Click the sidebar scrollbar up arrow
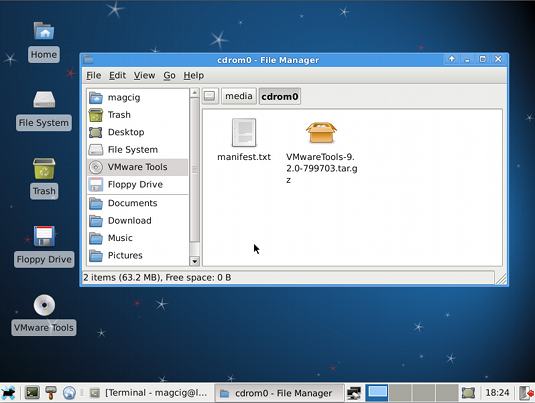The width and height of the screenshot is (535, 403). point(194,93)
